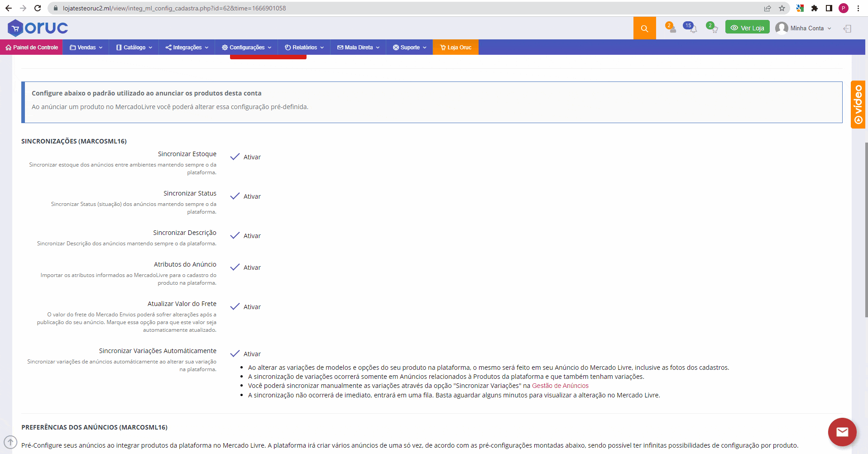The image size is (868, 454).
Task: Click the PREFERÊNCIAS DOS ANÚNCIOS (MARCOSML16) heading
Action: 94,427
